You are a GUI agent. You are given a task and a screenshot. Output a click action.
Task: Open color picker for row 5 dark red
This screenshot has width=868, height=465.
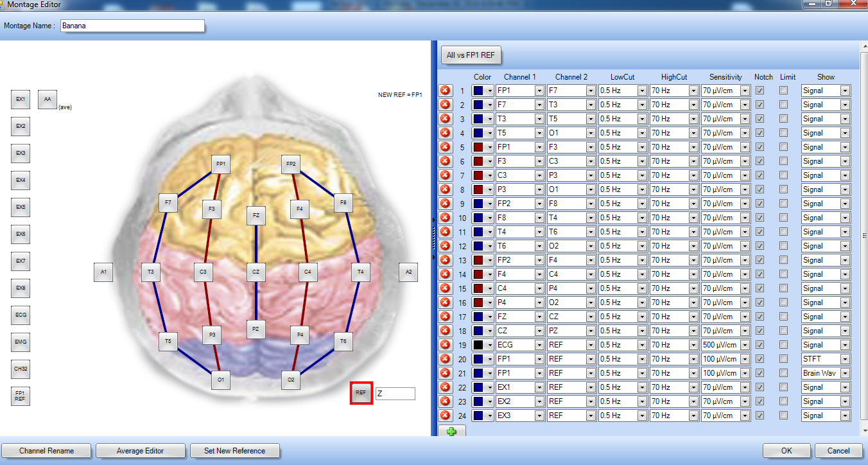coord(483,148)
